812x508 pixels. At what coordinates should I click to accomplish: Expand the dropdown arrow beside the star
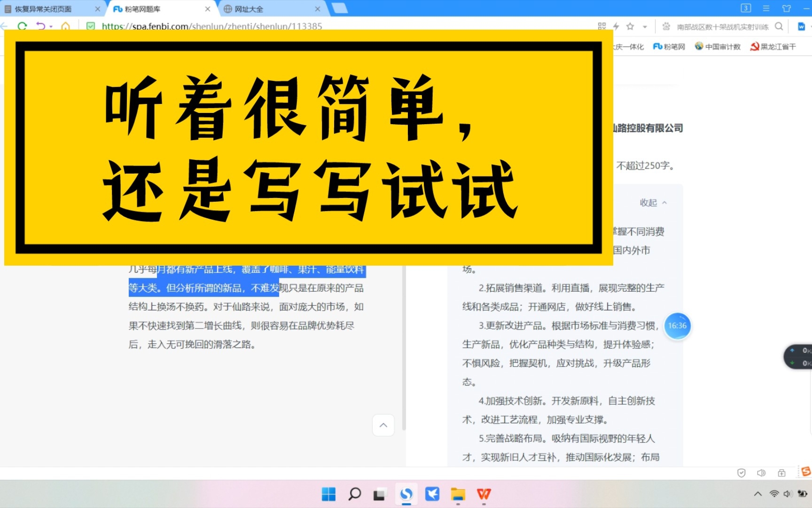coord(645,27)
